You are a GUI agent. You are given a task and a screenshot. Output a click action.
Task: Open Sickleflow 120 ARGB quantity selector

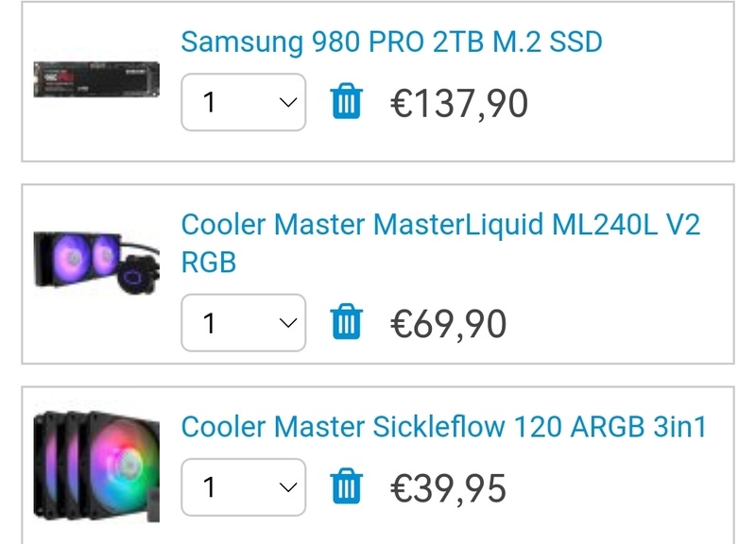[243, 487]
